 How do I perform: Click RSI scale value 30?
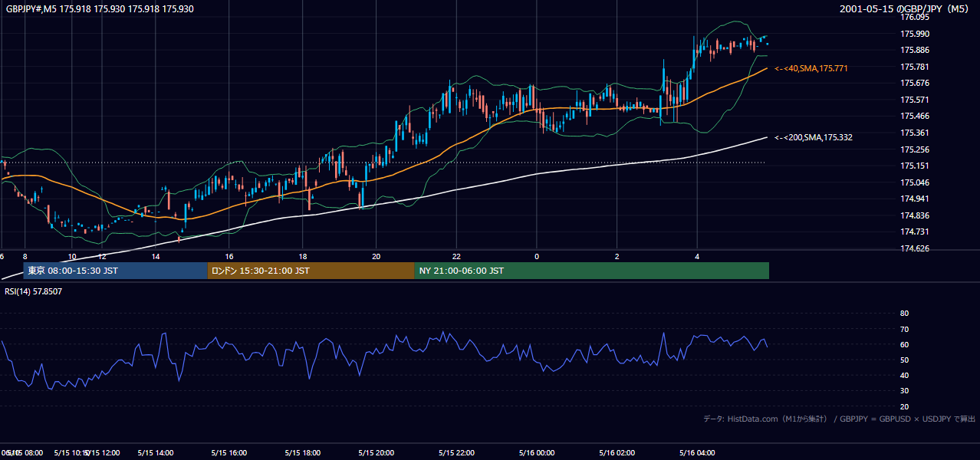(x=904, y=391)
